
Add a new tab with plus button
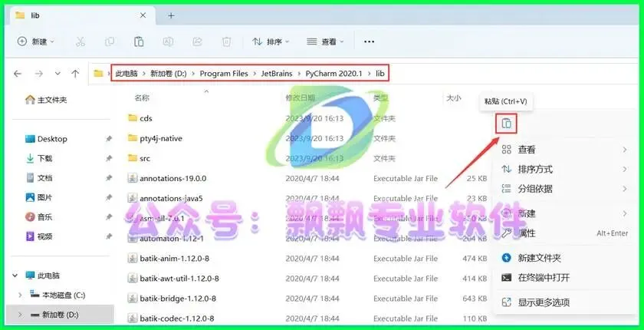[171, 15]
